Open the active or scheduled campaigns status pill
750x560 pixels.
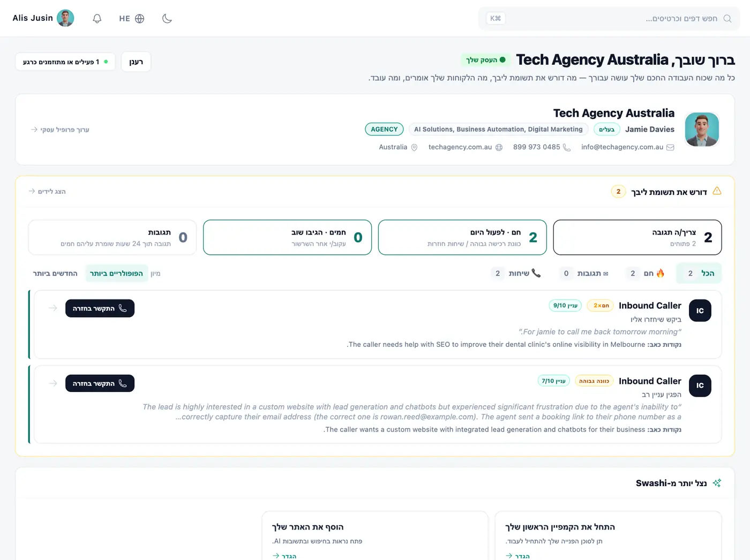65,62
